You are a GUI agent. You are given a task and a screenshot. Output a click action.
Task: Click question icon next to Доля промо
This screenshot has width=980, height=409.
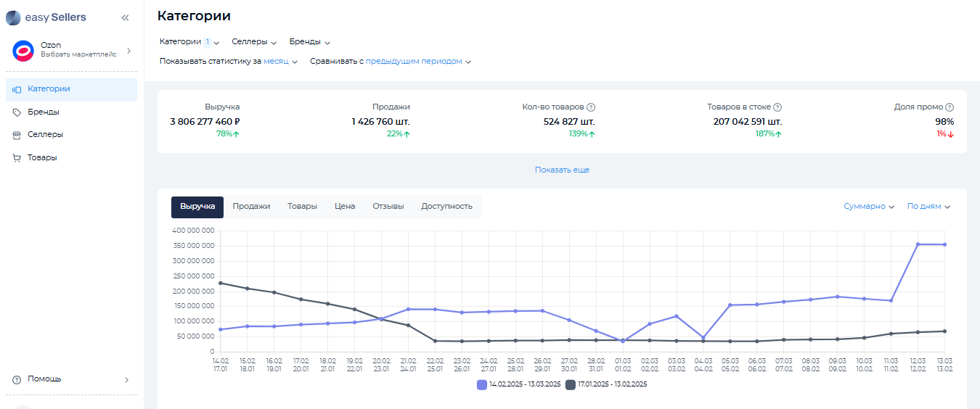pos(950,107)
